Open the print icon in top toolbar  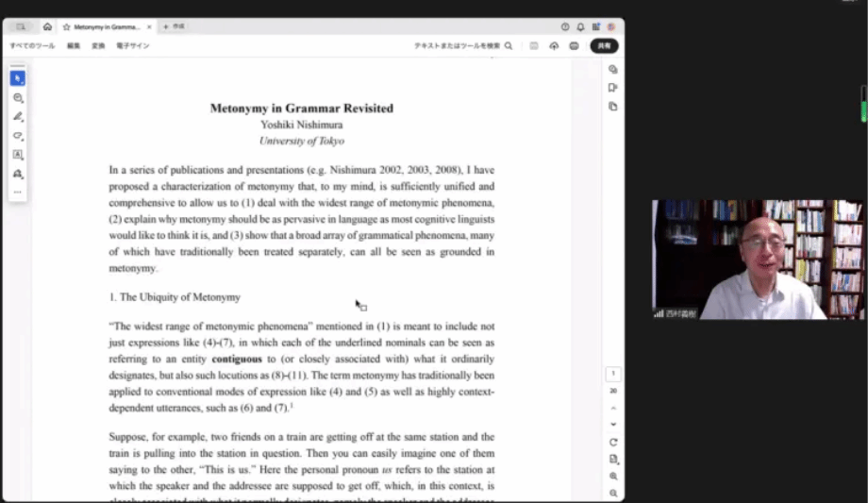[x=574, y=45]
